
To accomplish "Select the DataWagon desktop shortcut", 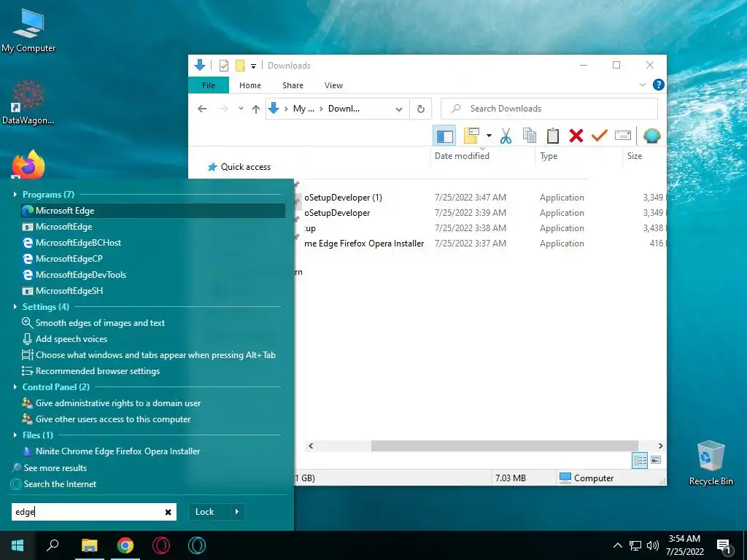I will [x=28, y=102].
